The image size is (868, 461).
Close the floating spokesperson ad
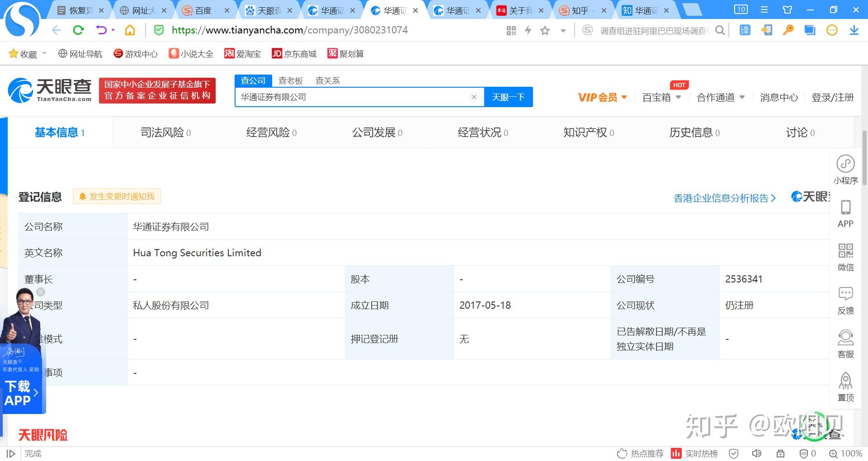point(41,292)
